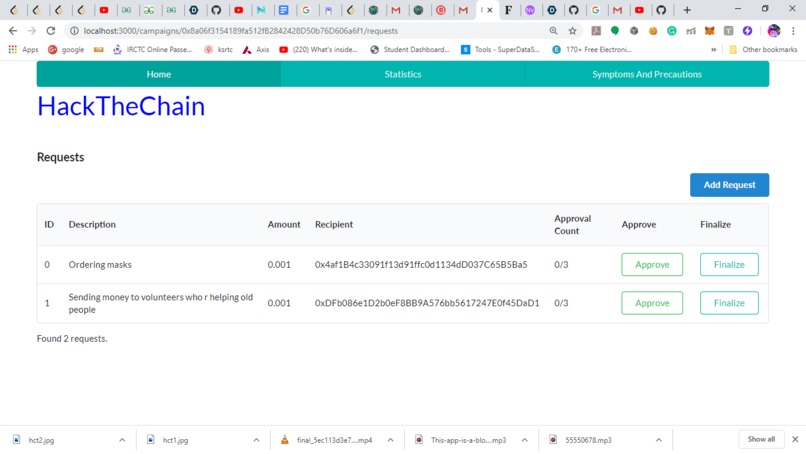Open the MetaMask fox extension
The height and width of the screenshot is (454, 806).
click(709, 31)
